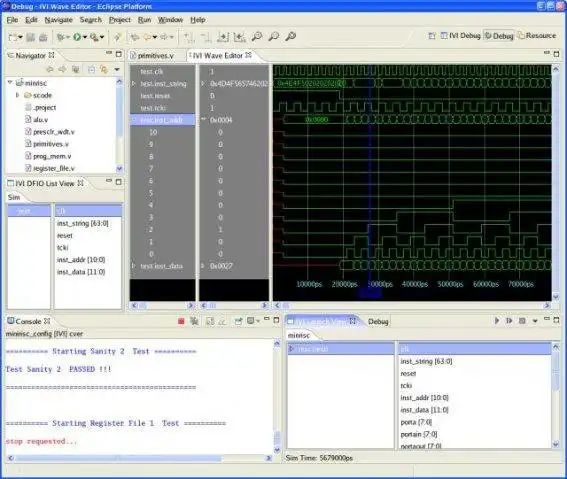This screenshot has height=479, width=567.
Task: Click the minisc tab in sim view
Action: coord(299,335)
